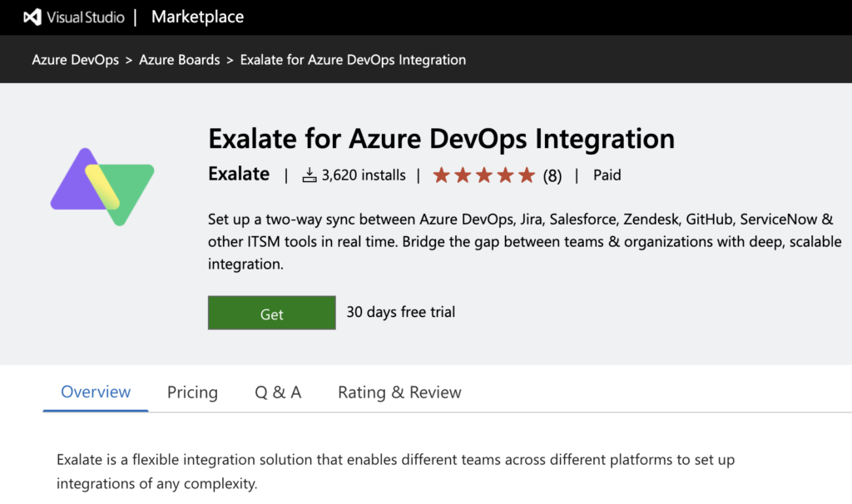Click the Visual Studio text label
This screenshot has width=852, height=504.
pos(86,17)
